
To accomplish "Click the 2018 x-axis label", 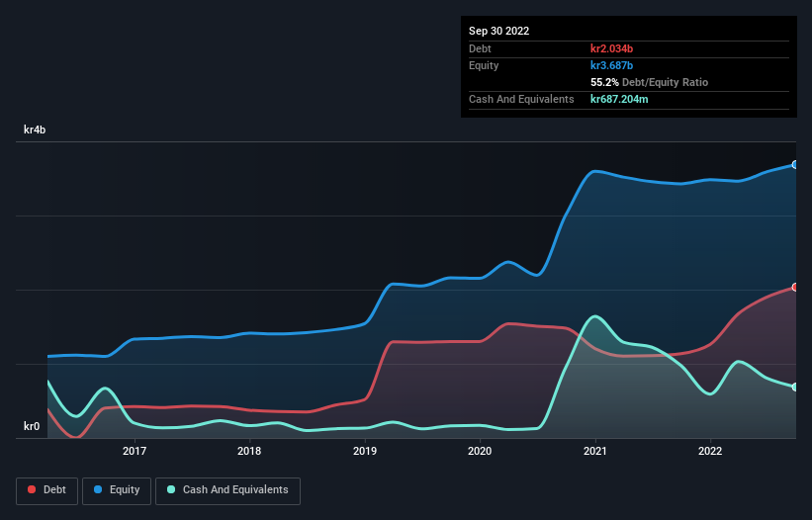I will point(249,451).
